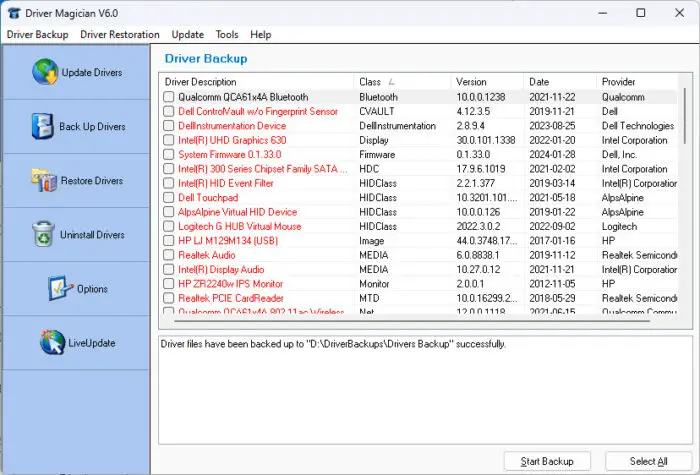
Task: Click the LiveUpdate label in the sidebar
Action: (92, 343)
